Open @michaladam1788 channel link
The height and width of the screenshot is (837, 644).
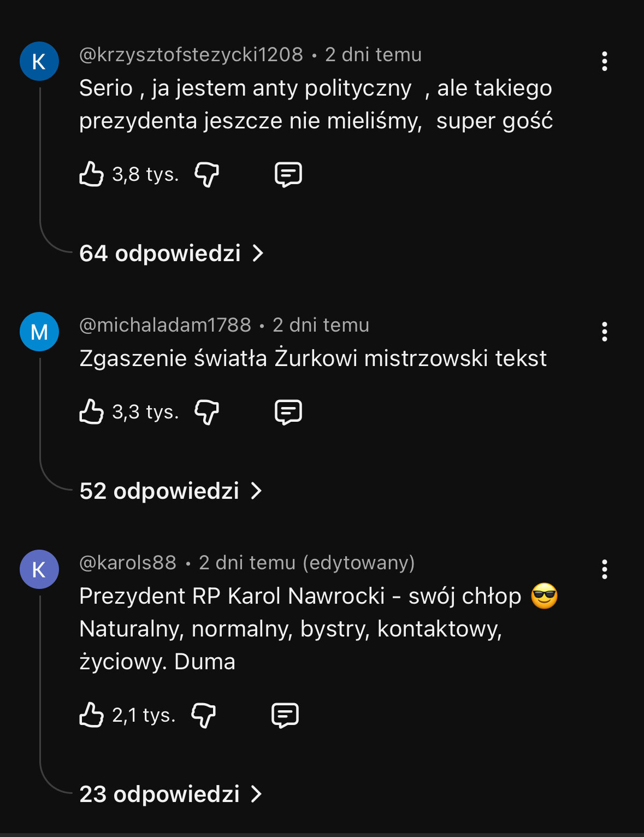pos(165,325)
